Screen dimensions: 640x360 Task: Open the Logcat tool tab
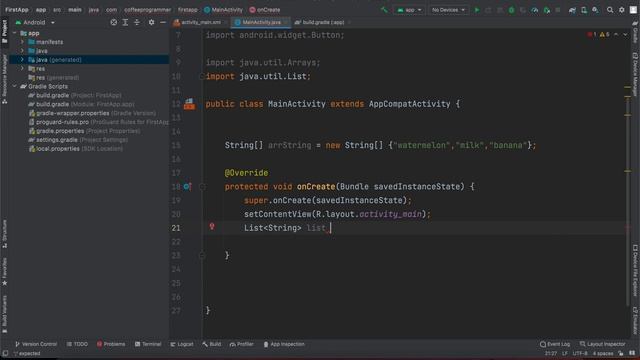click(182, 344)
